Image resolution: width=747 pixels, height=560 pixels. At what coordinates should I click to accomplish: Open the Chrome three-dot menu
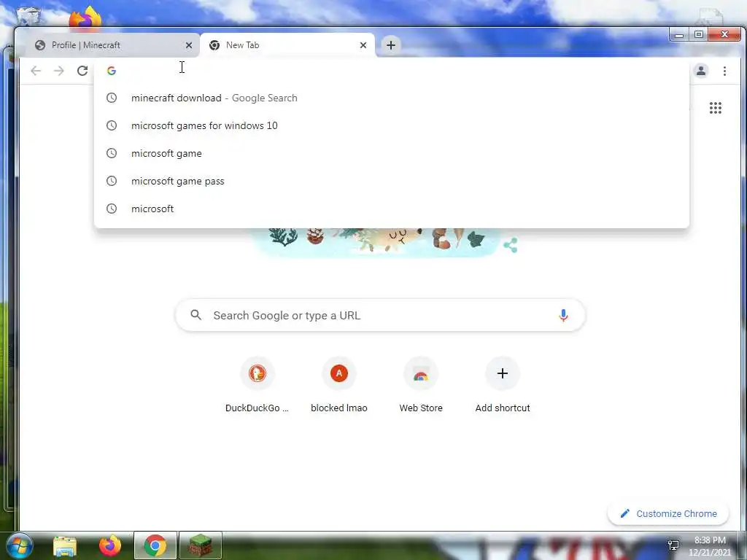click(724, 71)
